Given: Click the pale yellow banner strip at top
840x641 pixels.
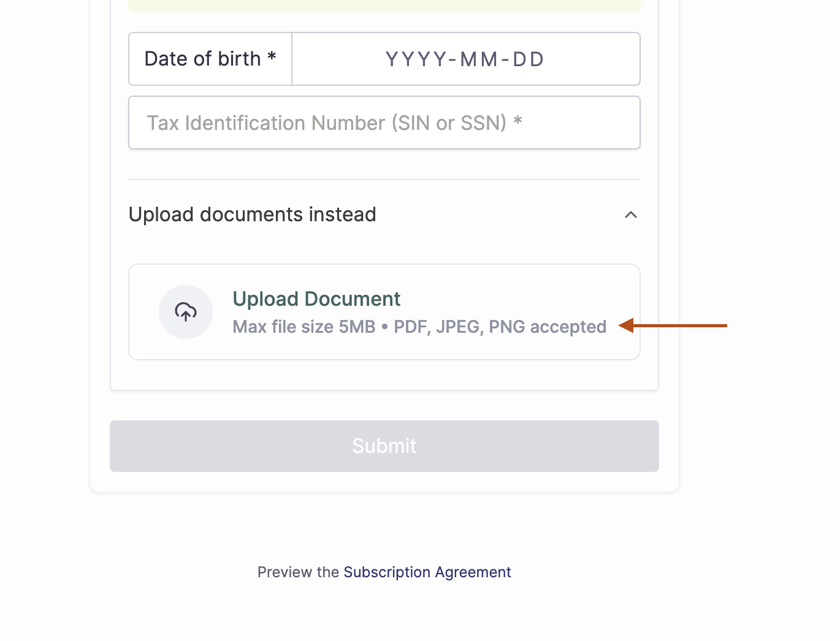Looking at the screenshot, I should 384,6.
